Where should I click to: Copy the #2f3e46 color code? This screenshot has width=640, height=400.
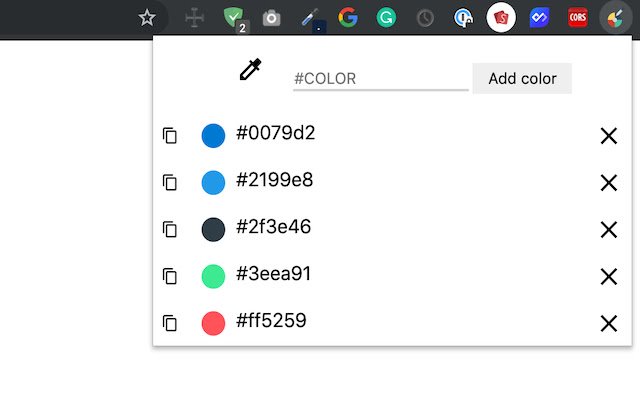(x=170, y=229)
